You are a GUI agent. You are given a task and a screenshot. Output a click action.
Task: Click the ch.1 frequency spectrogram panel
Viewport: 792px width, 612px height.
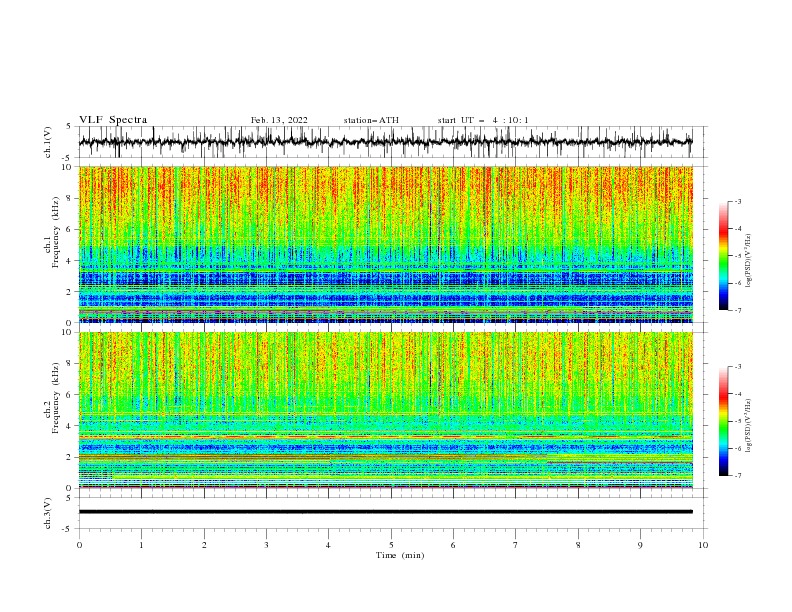tap(385, 244)
